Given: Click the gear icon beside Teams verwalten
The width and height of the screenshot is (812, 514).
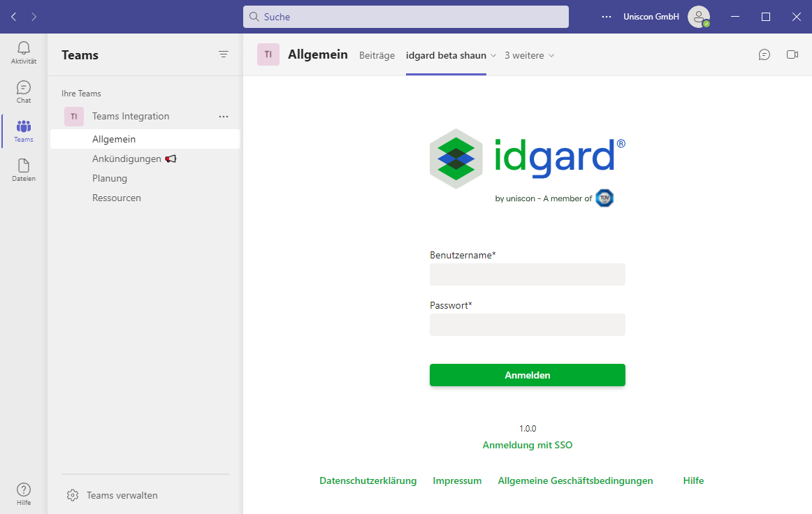Looking at the screenshot, I should (x=73, y=495).
